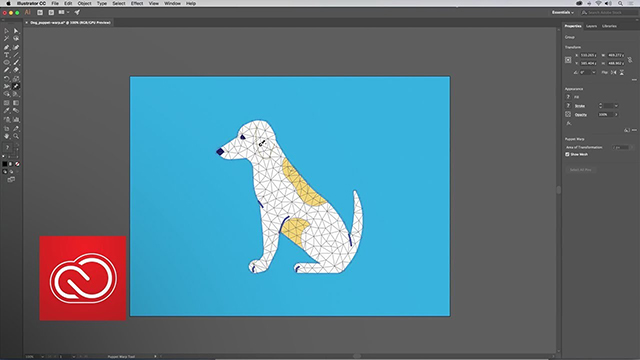Select the Zoom tool
640x360 pixels.
click(16, 136)
